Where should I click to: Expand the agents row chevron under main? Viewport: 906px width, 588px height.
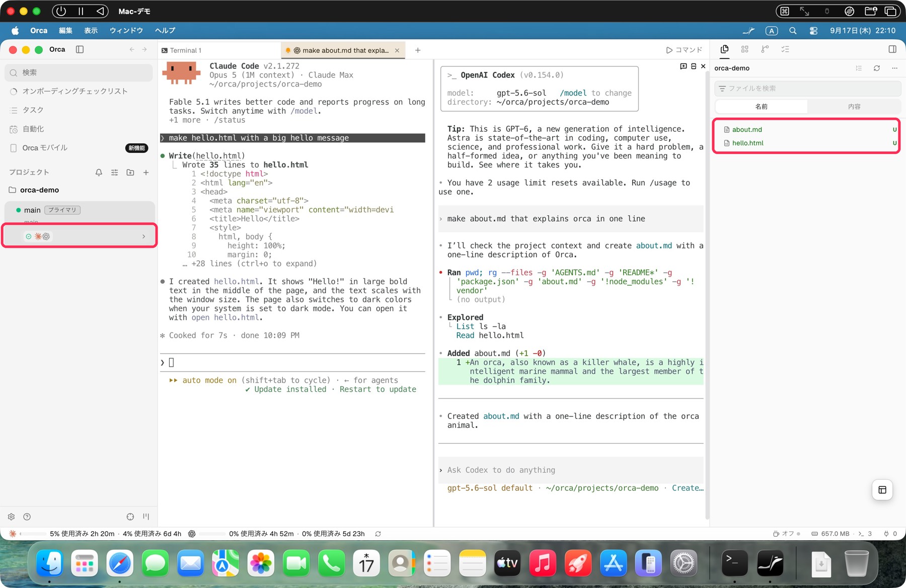point(143,236)
